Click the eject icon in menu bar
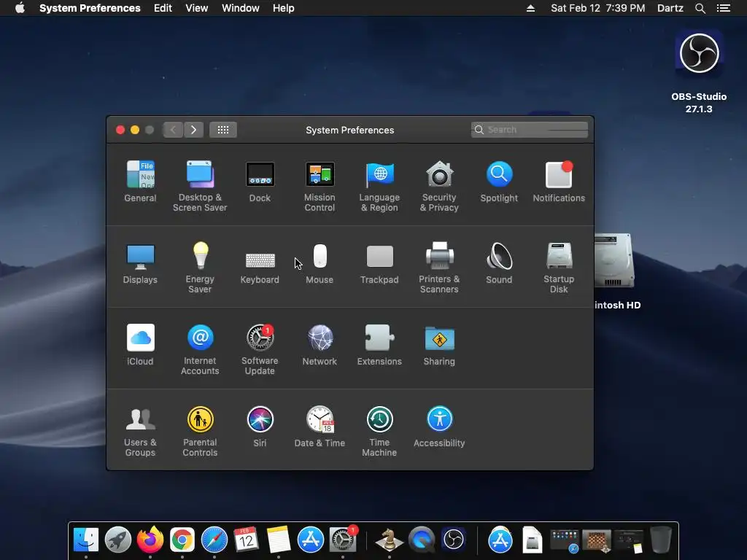This screenshot has width=747, height=560. 530,8
